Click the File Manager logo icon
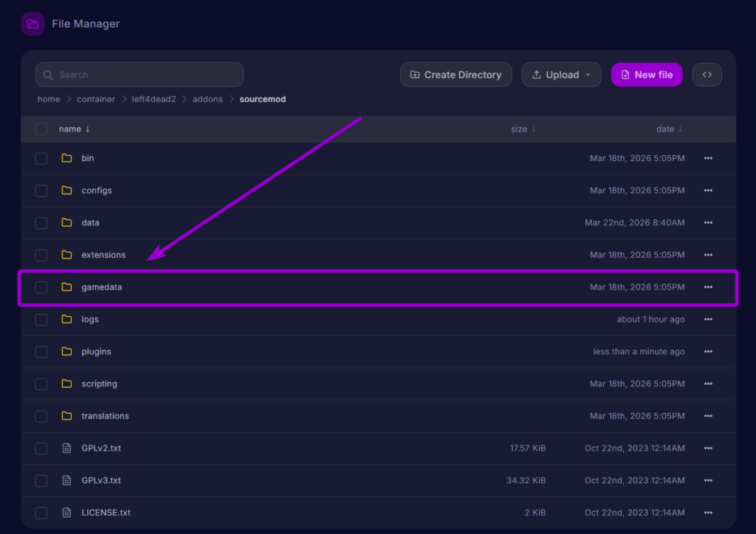The width and height of the screenshot is (756, 534). point(32,24)
